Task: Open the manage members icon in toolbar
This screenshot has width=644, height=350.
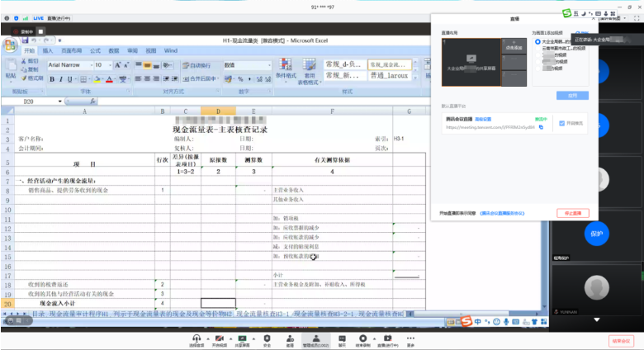Action: point(315,338)
